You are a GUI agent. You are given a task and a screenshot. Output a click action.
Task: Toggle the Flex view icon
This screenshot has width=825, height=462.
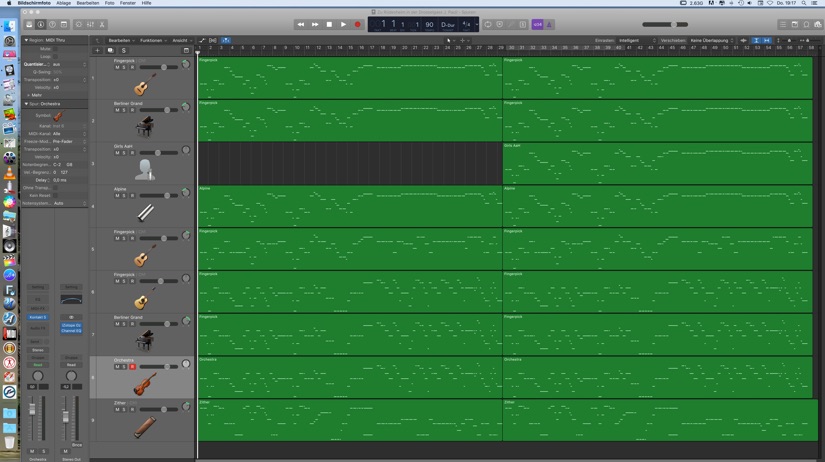pos(213,40)
